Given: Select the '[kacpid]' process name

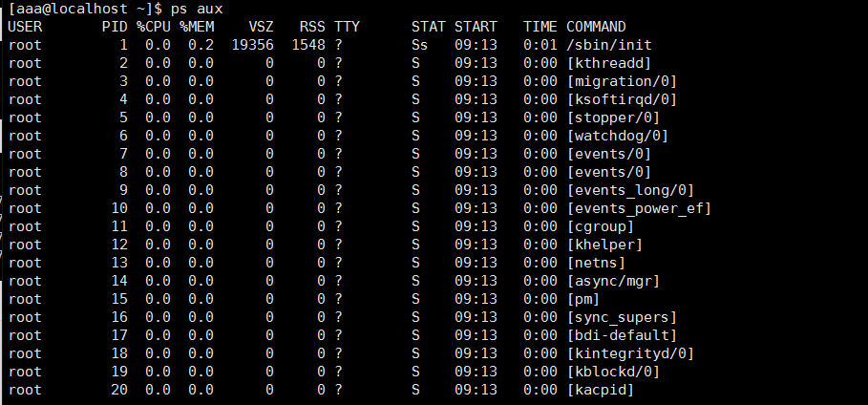Looking at the screenshot, I should point(601,390).
